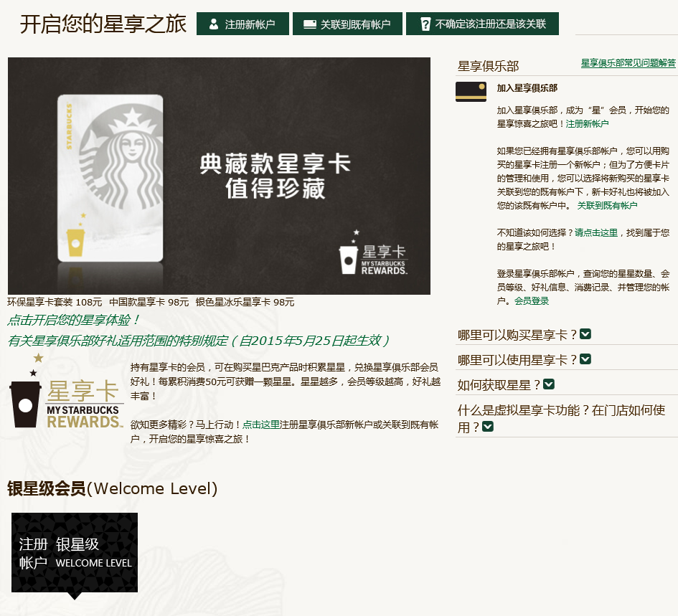Click the 星享俱乐部 sidebar heading
This screenshot has height=616, width=678.
pos(488,66)
